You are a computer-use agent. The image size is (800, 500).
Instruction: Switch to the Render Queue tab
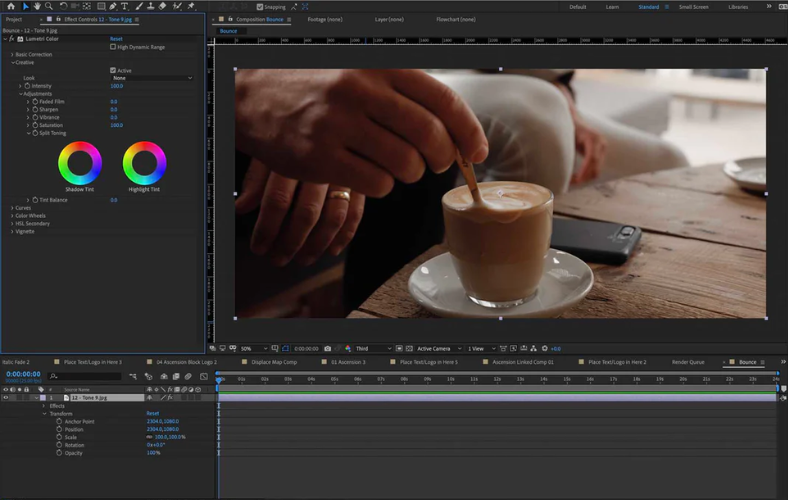(687, 362)
